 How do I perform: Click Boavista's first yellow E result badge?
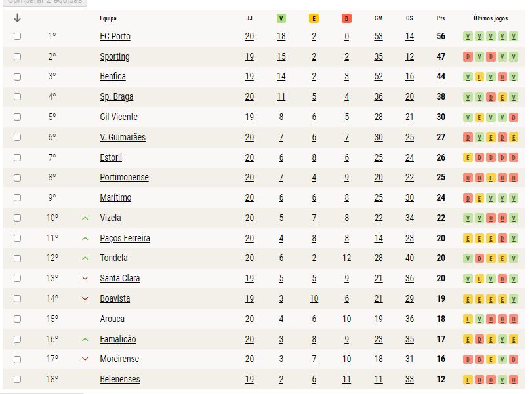(468, 299)
